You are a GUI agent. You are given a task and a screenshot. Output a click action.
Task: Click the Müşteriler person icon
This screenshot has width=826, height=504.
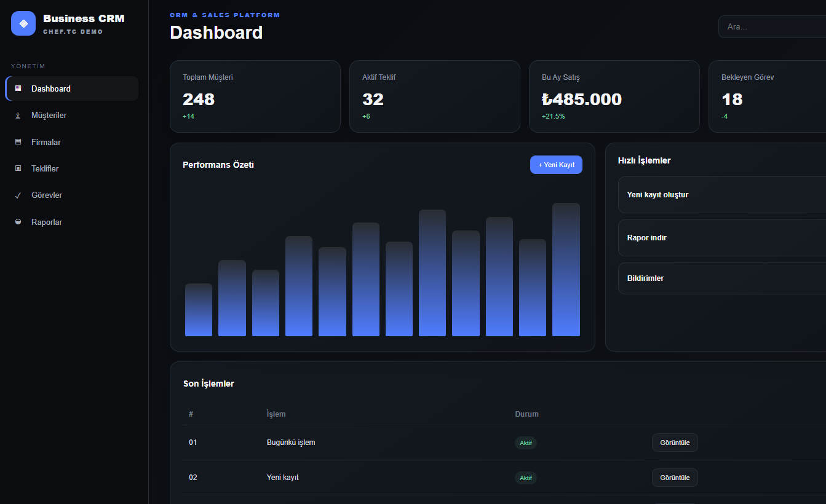pyautogui.click(x=18, y=115)
